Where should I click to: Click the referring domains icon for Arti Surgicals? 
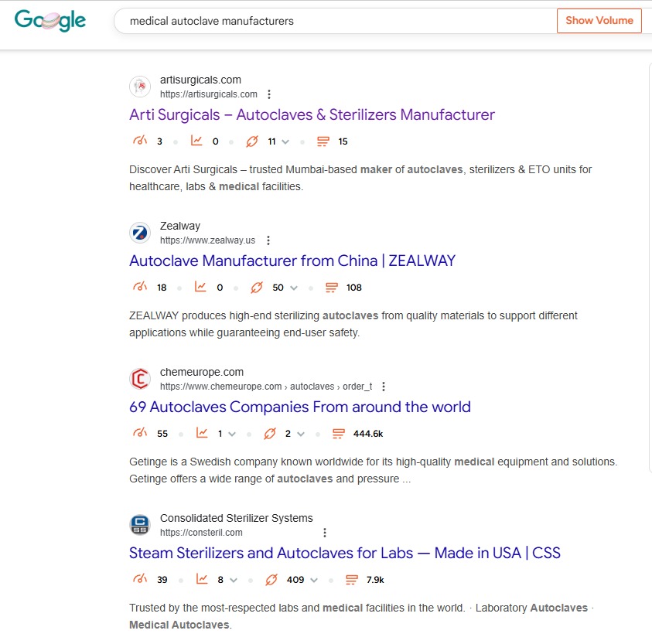[x=251, y=141]
